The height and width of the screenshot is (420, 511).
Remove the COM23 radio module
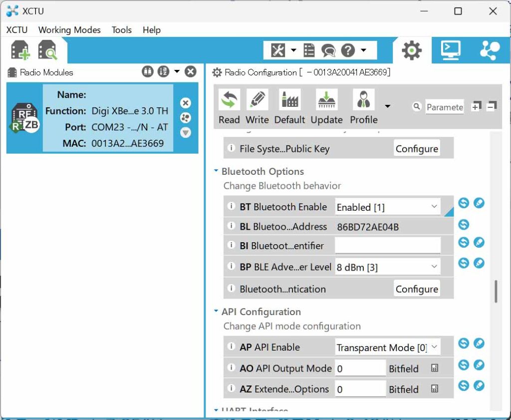click(186, 103)
